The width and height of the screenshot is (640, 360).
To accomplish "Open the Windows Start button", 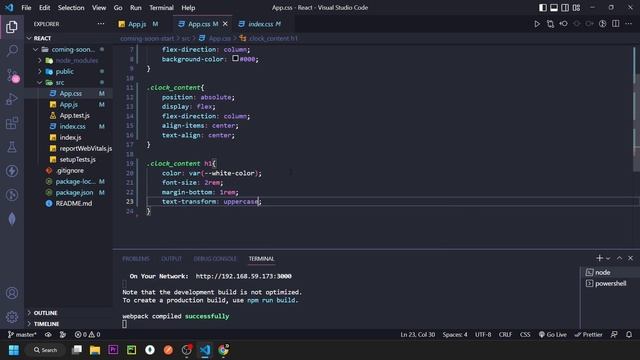I will point(13,350).
